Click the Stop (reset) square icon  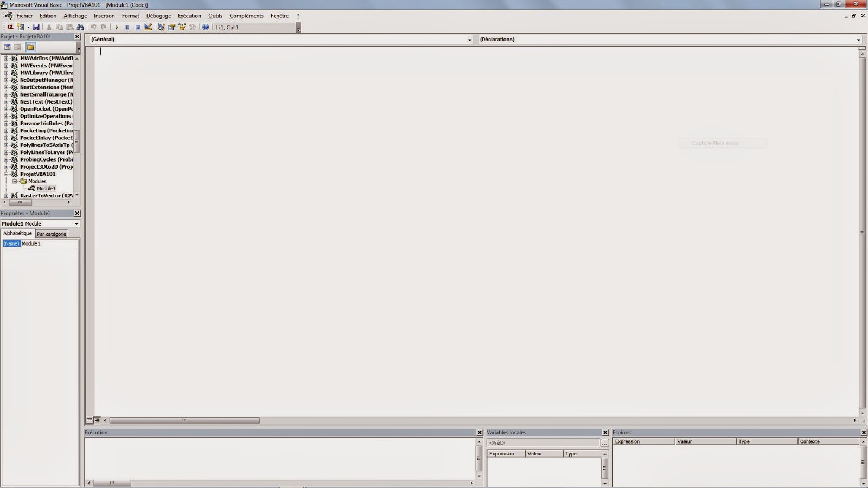click(137, 27)
